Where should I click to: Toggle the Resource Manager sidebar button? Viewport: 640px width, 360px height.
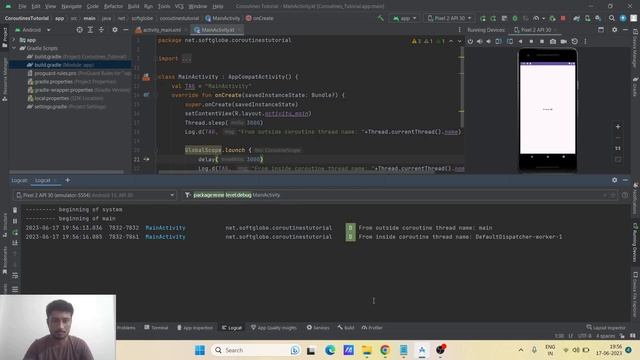point(4,79)
